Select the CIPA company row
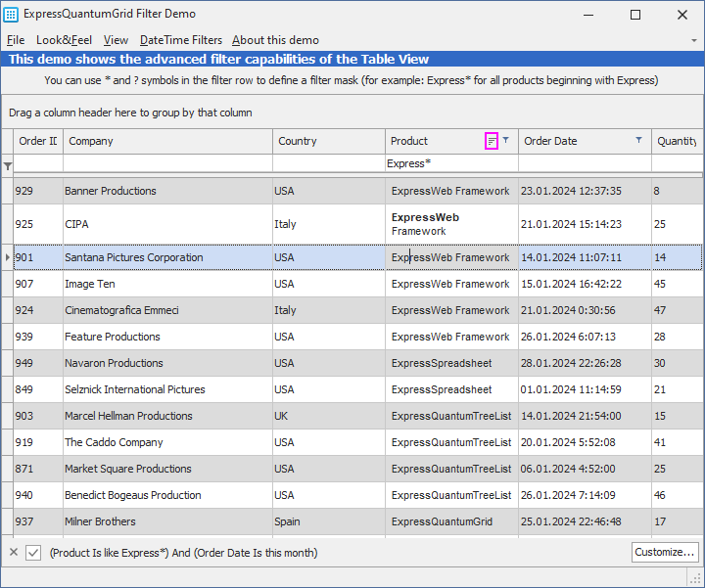 tap(166, 224)
